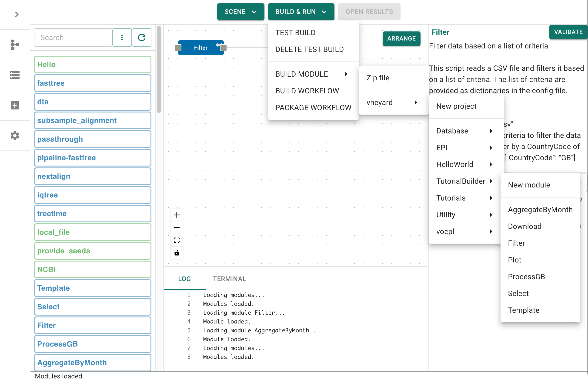Open module list options three-dot menu
The height and width of the screenshot is (381, 588).
click(x=122, y=37)
